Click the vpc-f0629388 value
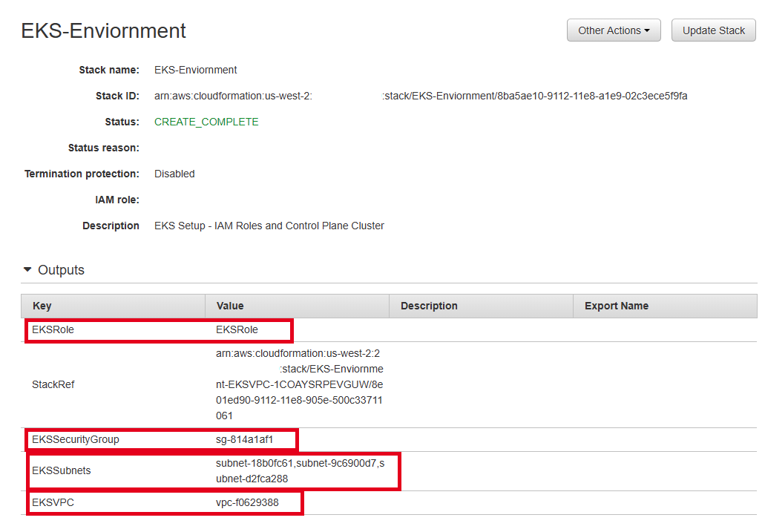 pyautogui.click(x=247, y=502)
